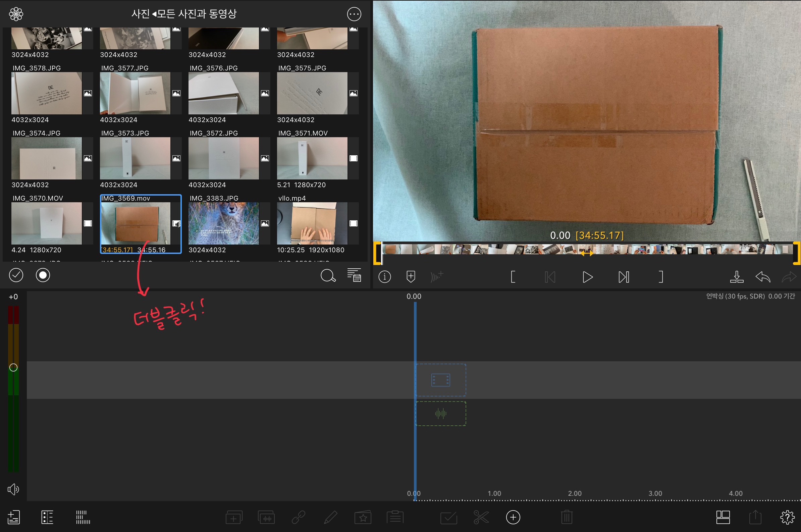
Task: Click the share export icon
Action: [x=755, y=518]
